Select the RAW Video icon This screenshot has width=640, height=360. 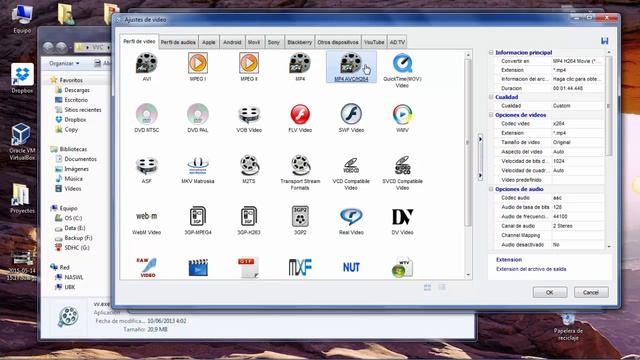(147, 267)
